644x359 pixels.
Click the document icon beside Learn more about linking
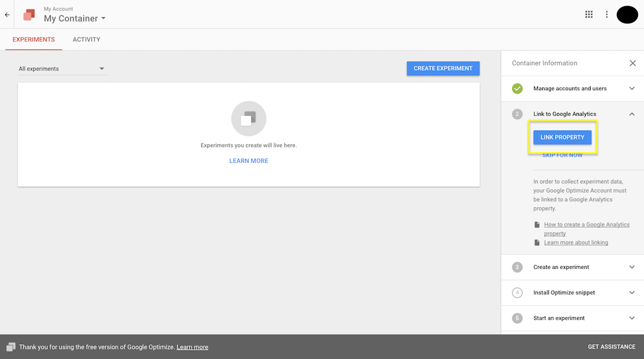537,243
